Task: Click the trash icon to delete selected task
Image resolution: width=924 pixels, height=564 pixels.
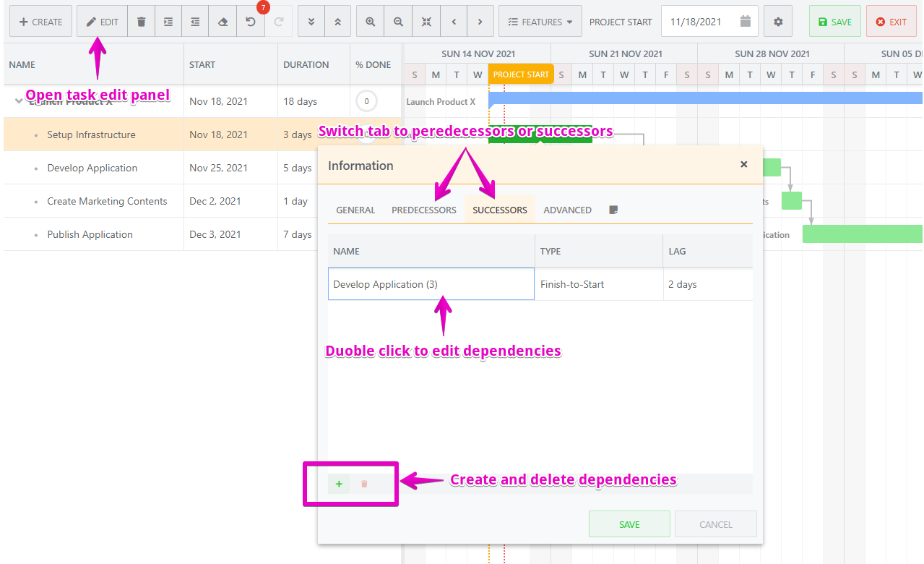Action: coord(141,21)
